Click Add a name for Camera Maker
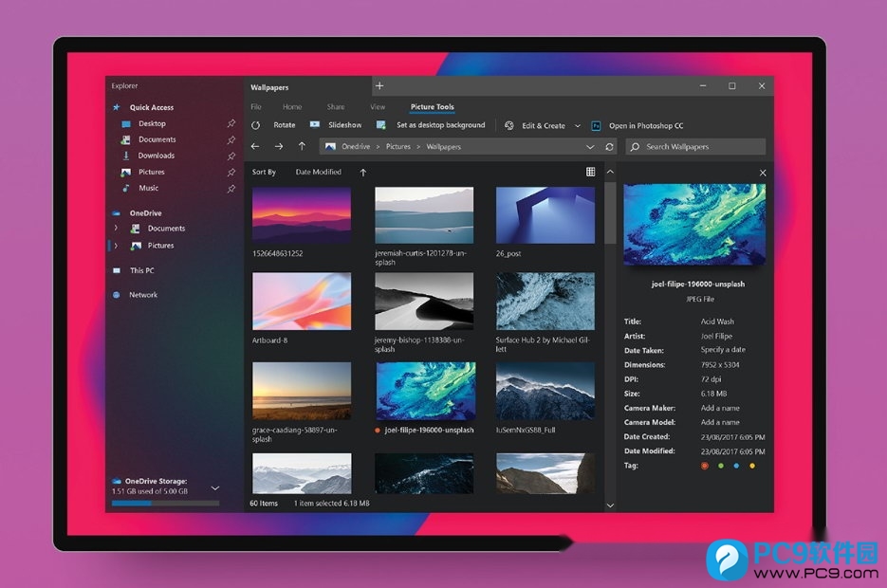The width and height of the screenshot is (887, 588). [x=720, y=408]
